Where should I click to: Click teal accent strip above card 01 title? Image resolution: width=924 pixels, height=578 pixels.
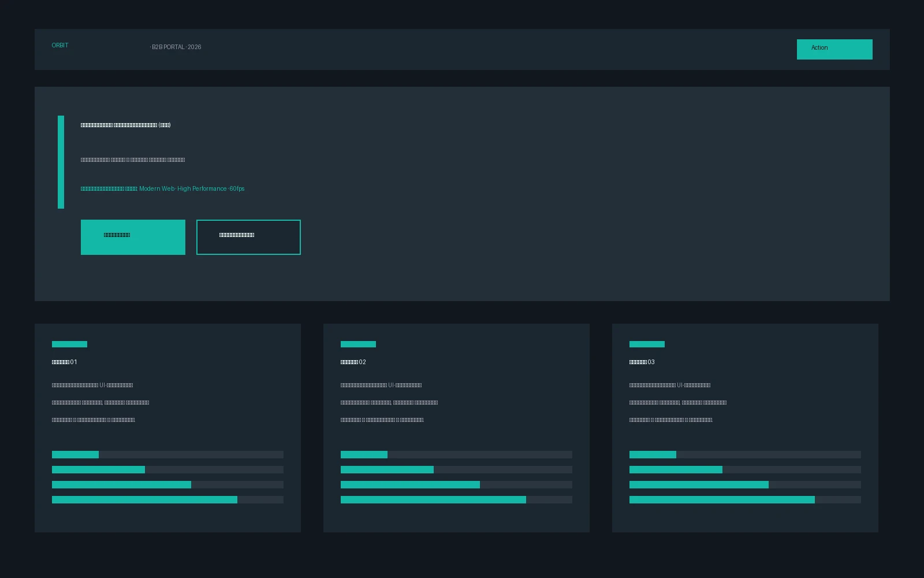tap(69, 344)
